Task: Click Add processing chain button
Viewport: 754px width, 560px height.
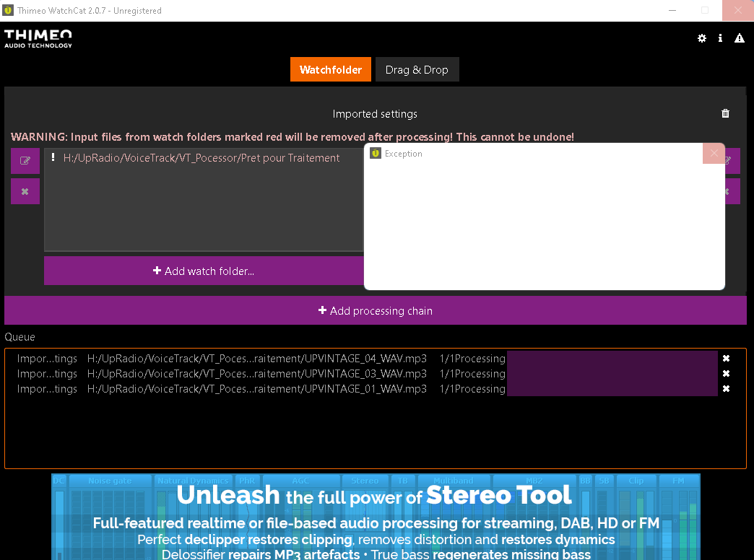Action: 375,310
